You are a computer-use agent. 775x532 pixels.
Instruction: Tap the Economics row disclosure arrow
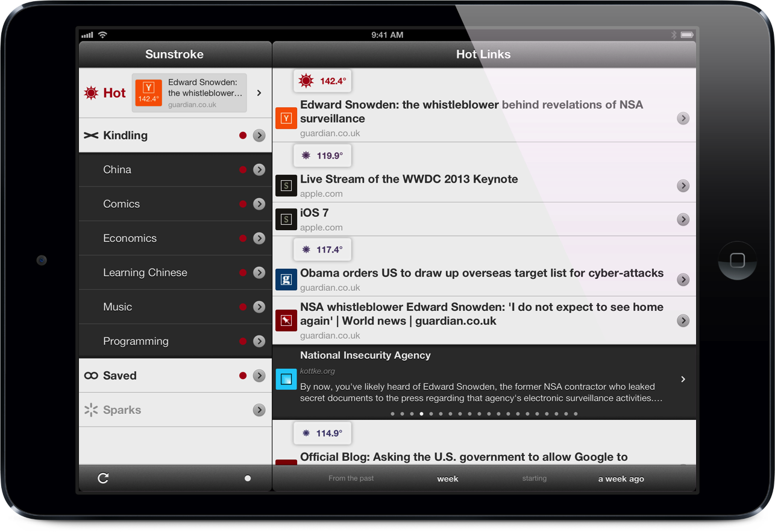click(x=259, y=239)
